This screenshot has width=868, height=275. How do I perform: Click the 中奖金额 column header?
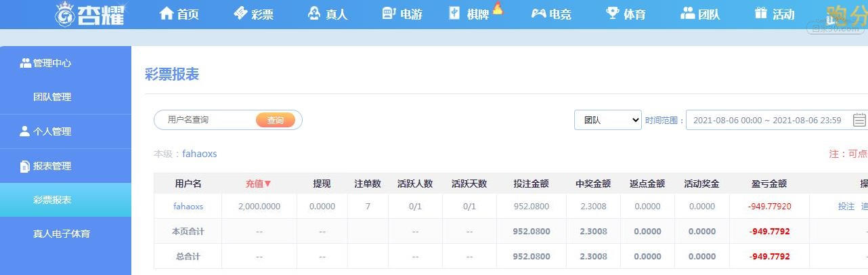pyautogui.click(x=593, y=184)
